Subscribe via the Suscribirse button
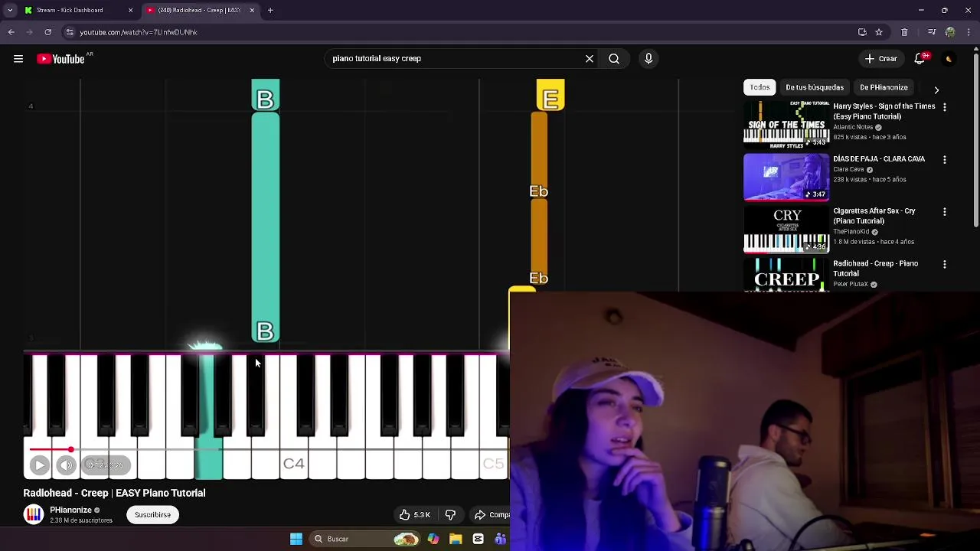The height and width of the screenshot is (551, 980). click(152, 515)
